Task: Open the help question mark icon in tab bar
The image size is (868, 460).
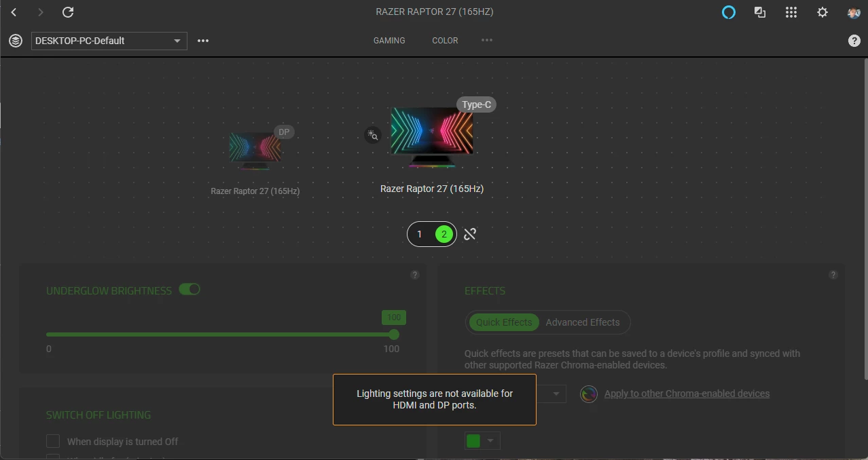Action: pos(854,41)
